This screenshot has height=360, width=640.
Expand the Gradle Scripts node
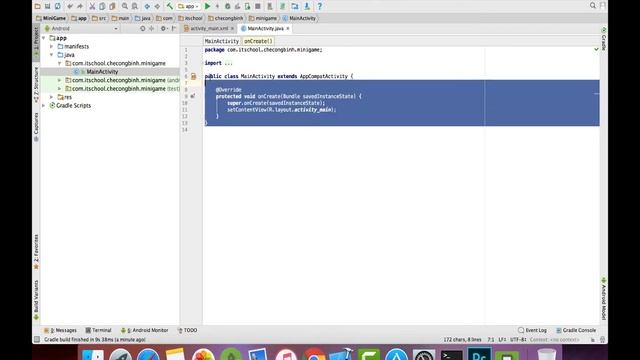click(x=44, y=106)
